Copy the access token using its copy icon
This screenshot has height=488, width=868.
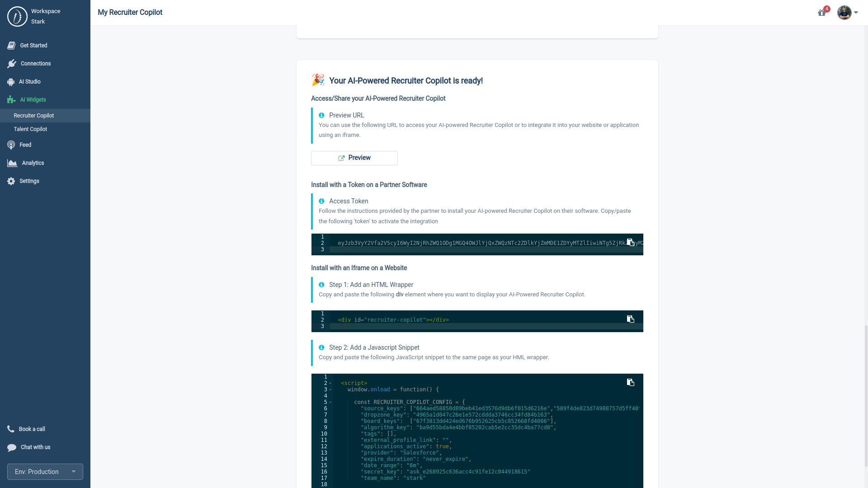click(x=631, y=243)
